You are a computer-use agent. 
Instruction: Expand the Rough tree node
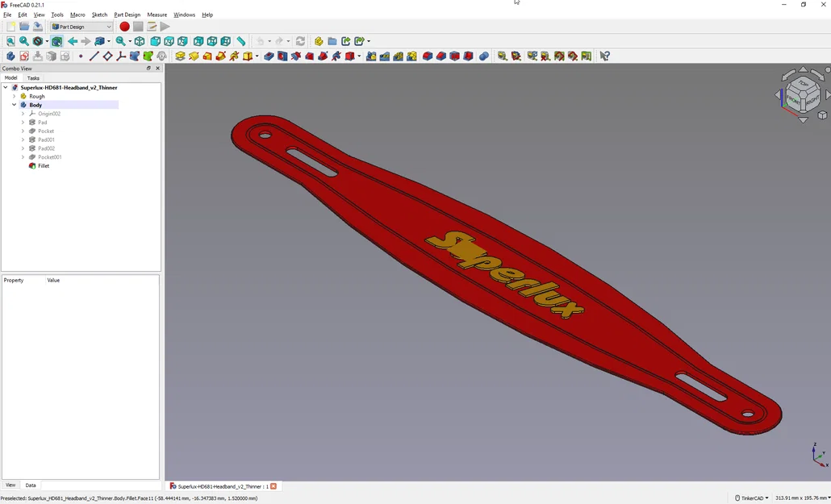pos(15,97)
